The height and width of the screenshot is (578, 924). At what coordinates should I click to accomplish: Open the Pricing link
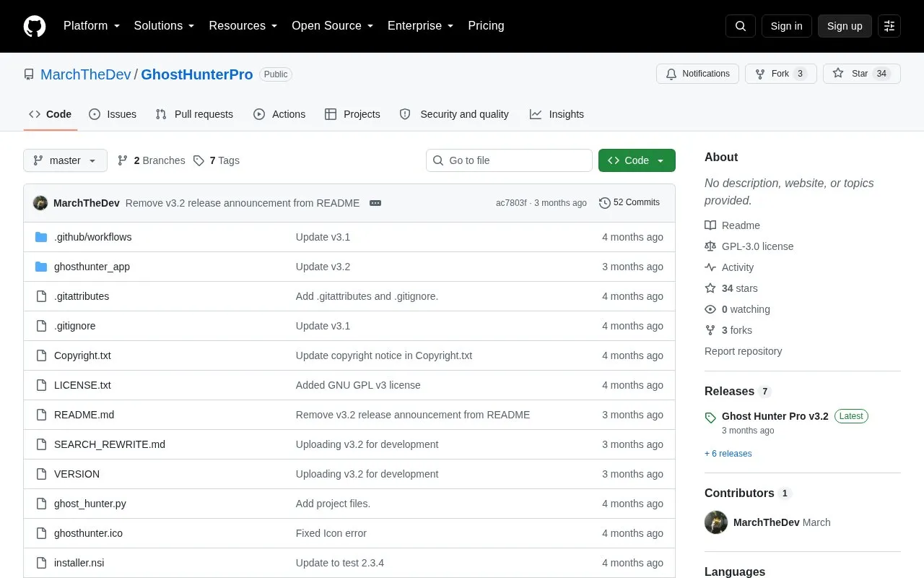coord(486,26)
